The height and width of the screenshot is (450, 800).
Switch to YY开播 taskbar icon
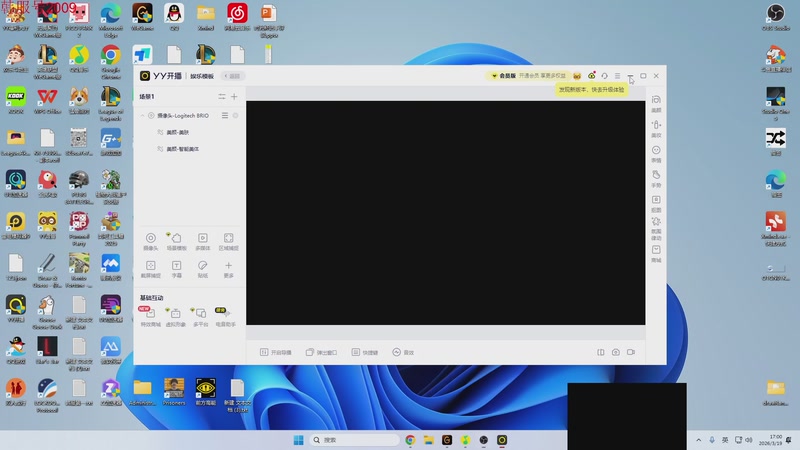502,440
